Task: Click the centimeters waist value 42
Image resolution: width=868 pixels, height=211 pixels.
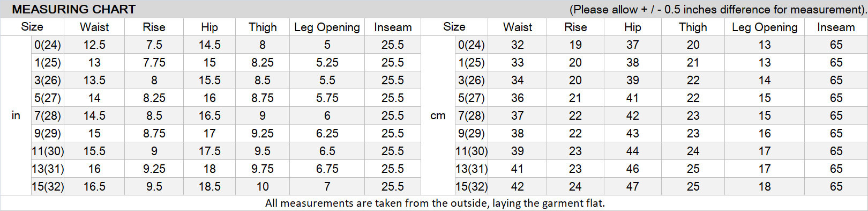Action: [517, 186]
